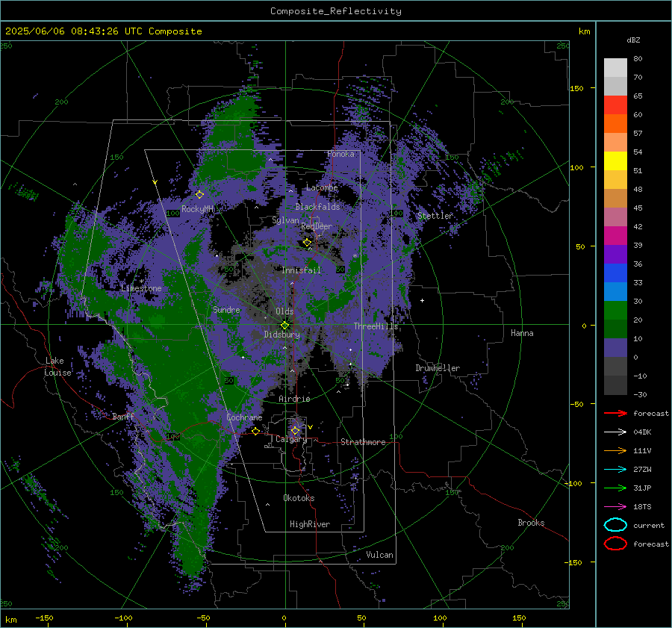Screen dimensions: 672x628
Task: Click the yellow radar-center diamond above Didsbury
Action: [x=284, y=326]
